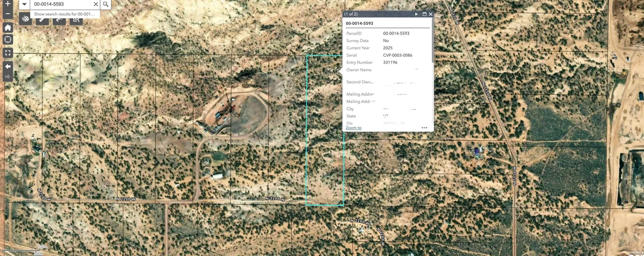Maximize the parcel info popup
644x256 pixels.
tap(425, 14)
